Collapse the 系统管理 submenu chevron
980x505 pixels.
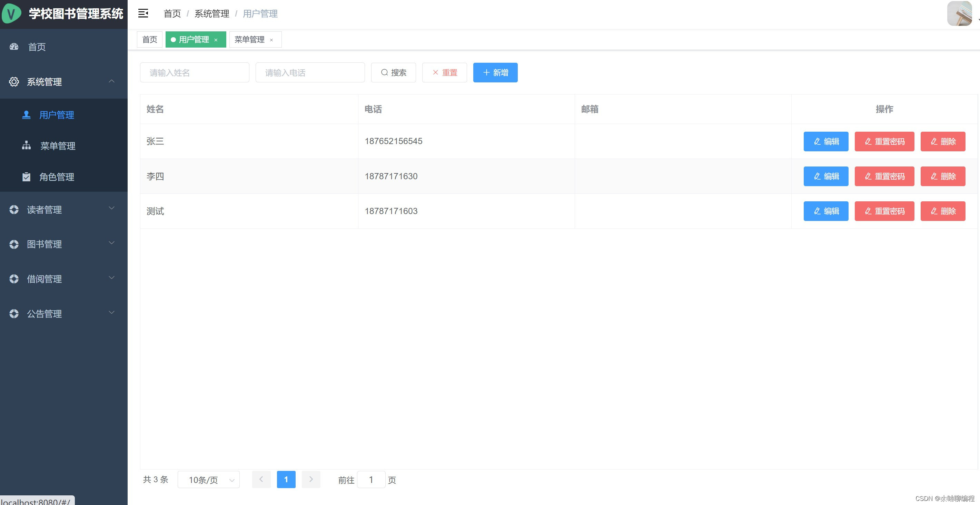pyautogui.click(x=111, y=81)
